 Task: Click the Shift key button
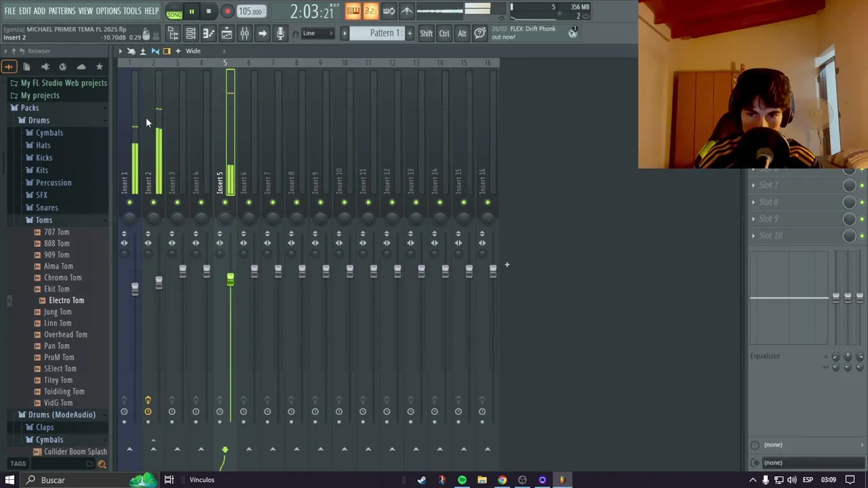[426, 33]
